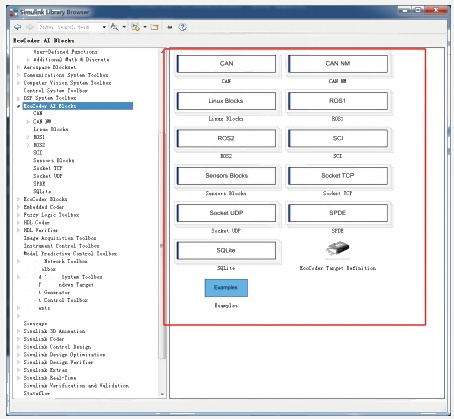The width and height of the screenshot is (454, 419).
Task: Click the search text input field
Action: (x=69, y=27)
